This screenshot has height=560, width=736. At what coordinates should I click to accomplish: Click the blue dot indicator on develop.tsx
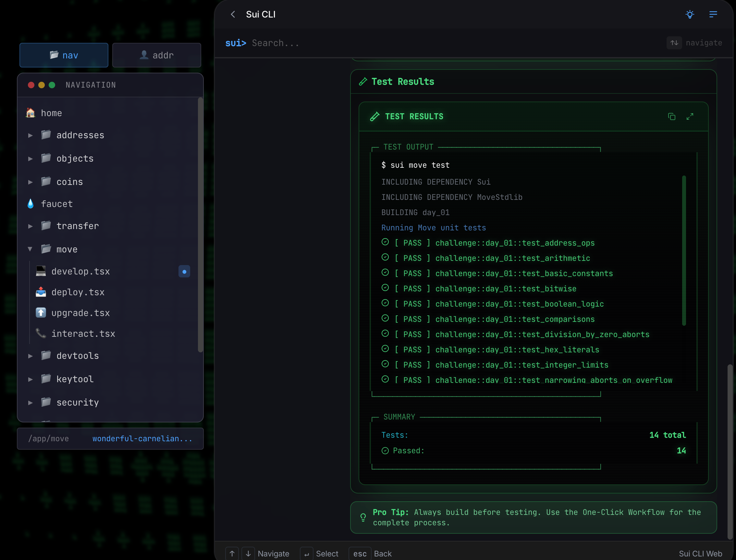[184, 271]
